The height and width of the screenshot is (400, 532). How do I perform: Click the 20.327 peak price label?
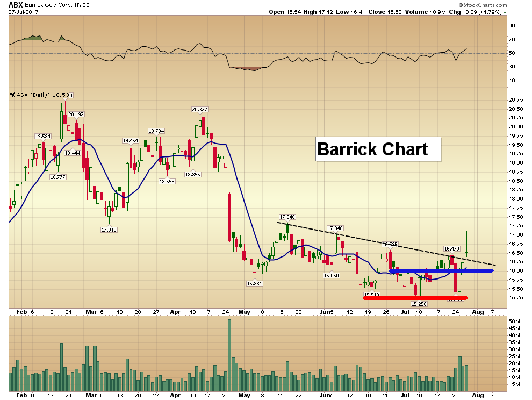200,109
